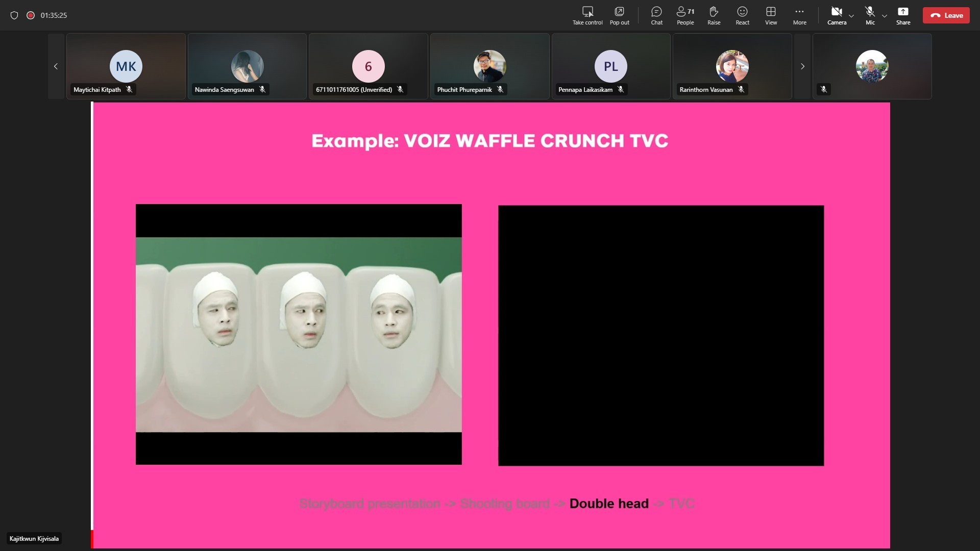Open the Chat panel

pyautogui.click(x=656, y=15)
